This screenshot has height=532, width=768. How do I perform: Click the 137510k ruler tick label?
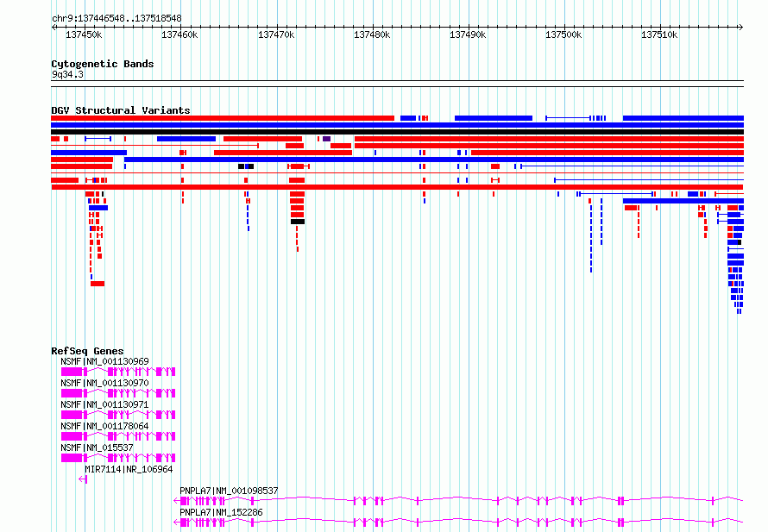(659, 34)
